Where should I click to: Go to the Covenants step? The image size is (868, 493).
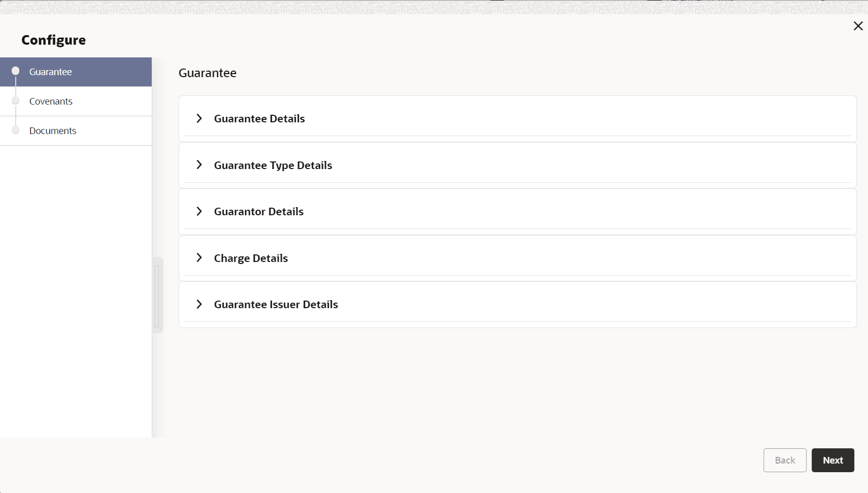click(x=76, y=102)
